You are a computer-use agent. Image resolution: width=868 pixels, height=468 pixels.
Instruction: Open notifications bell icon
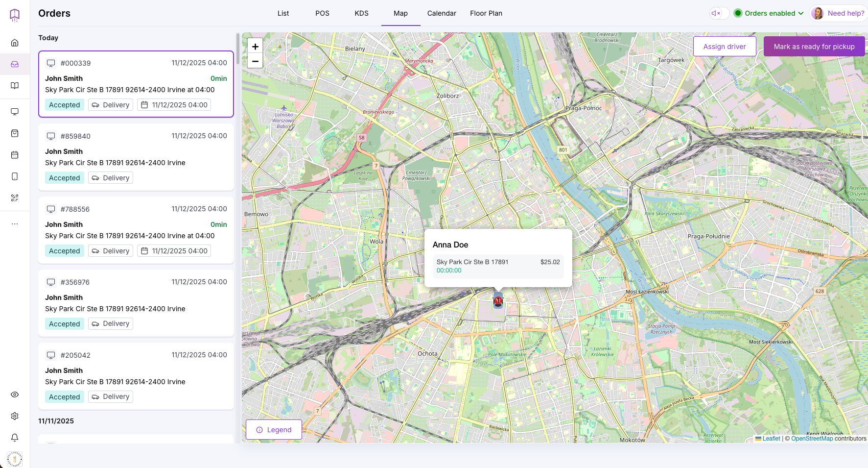(x=15, y=438)
